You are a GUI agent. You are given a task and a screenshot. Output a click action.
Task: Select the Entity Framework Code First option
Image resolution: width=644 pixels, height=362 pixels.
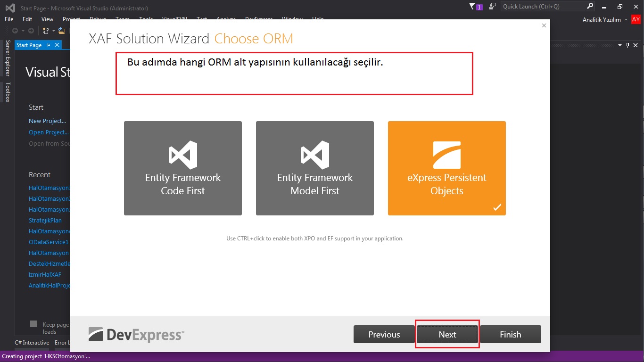(x=182, y=168)
